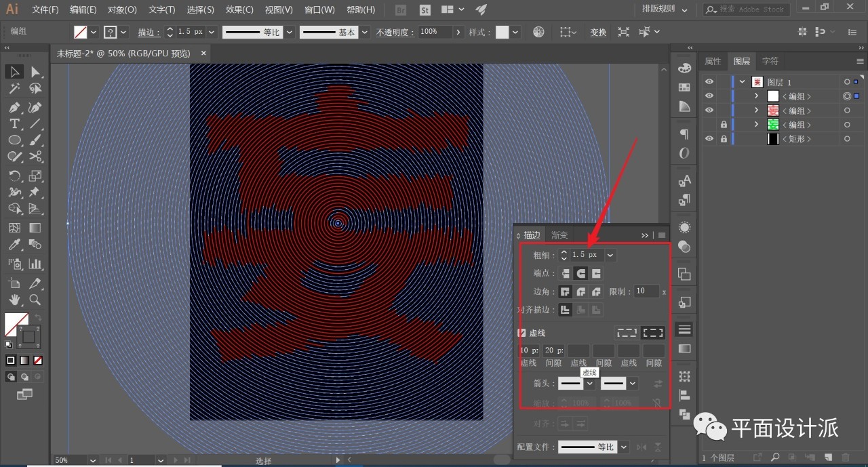Select the Artboard tool
Viewport: 868px width, 467px height.
click(x=14, y=283)
